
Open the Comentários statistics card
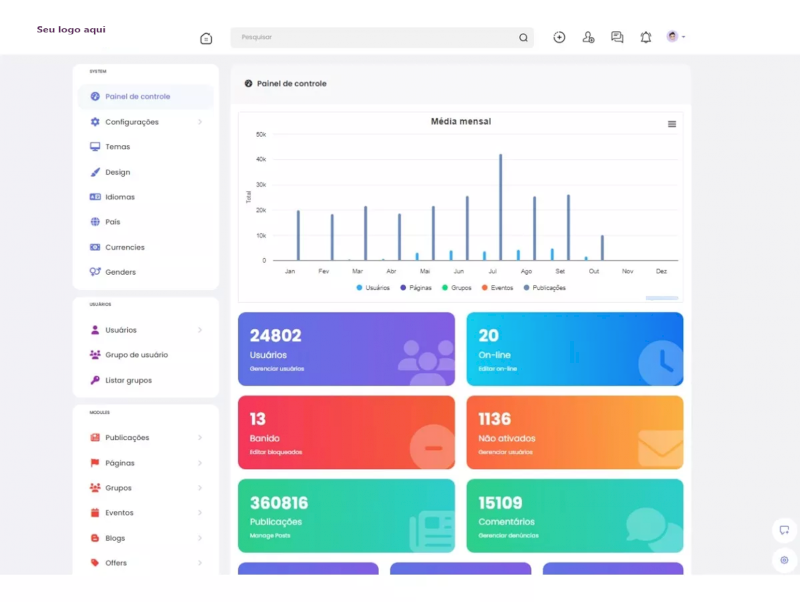[x=574, y=515]
